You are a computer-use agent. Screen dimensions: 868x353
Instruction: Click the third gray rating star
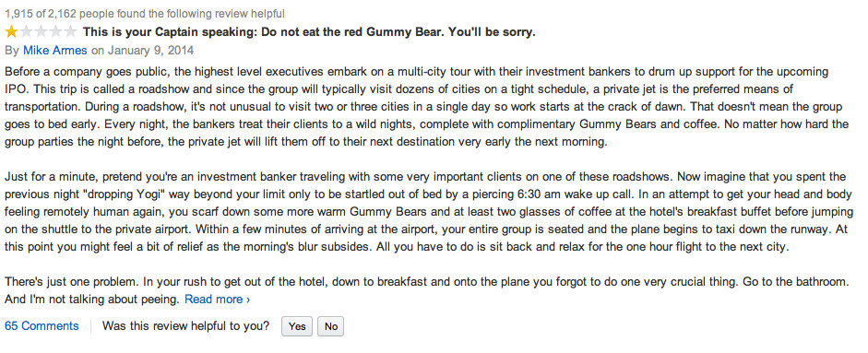[x=41, y=31]
